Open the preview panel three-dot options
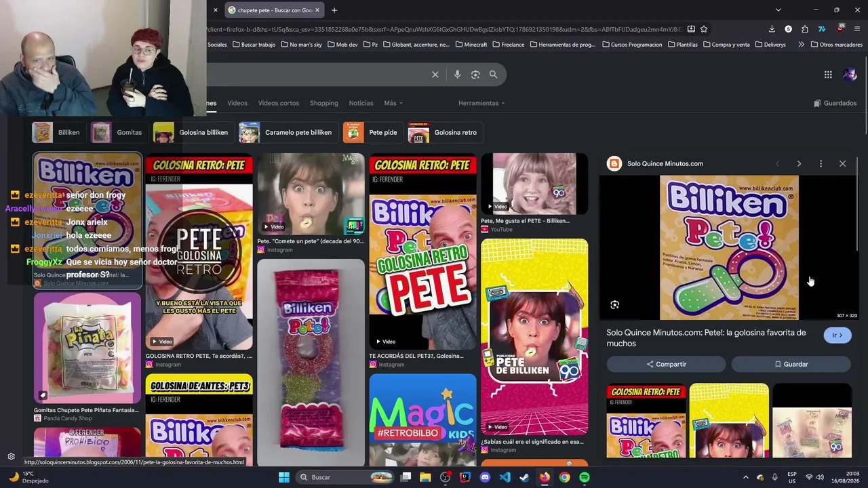868x488 pixels. [821, 163]
